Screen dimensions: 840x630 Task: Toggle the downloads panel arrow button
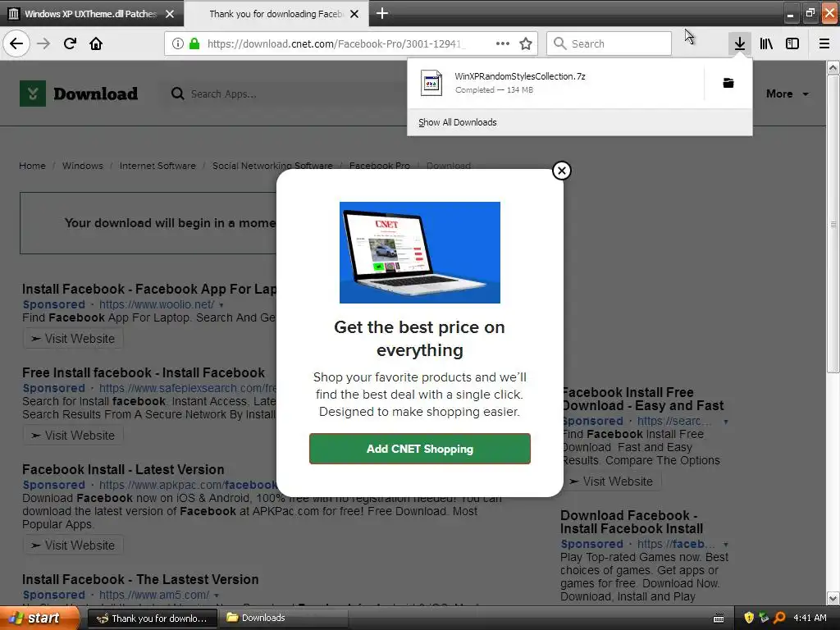(x=739, y=43)
